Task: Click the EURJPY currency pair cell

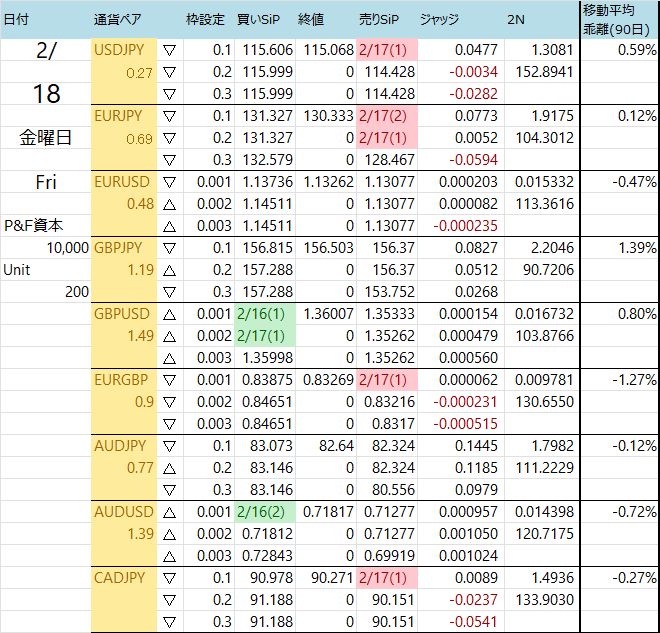Action: click(124, 116)
